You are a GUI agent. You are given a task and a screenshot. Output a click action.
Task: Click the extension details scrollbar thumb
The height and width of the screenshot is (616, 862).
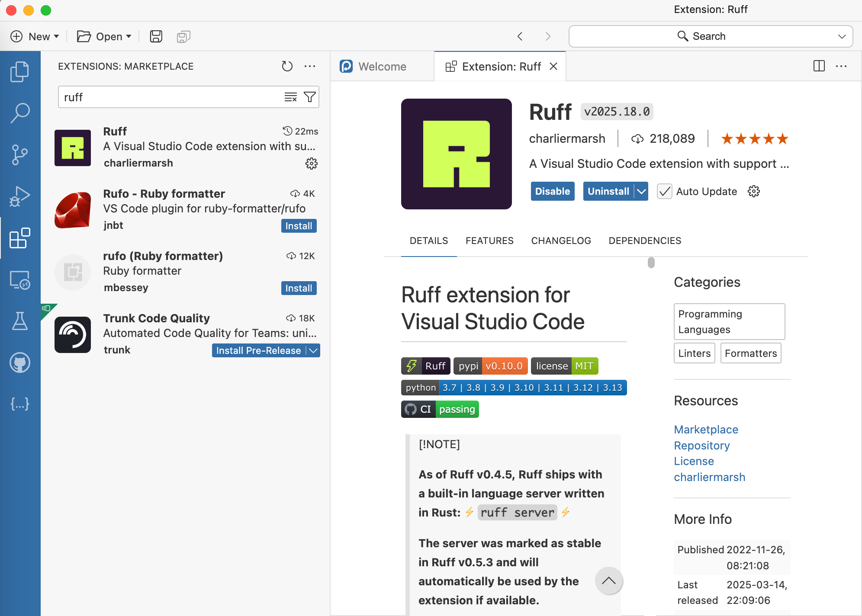click(x=651, y=263)
